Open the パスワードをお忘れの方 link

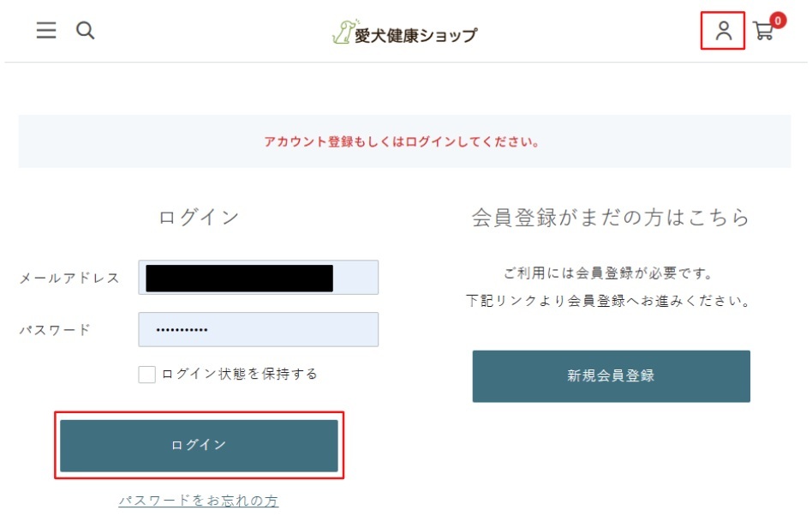(x=198, y=501)
